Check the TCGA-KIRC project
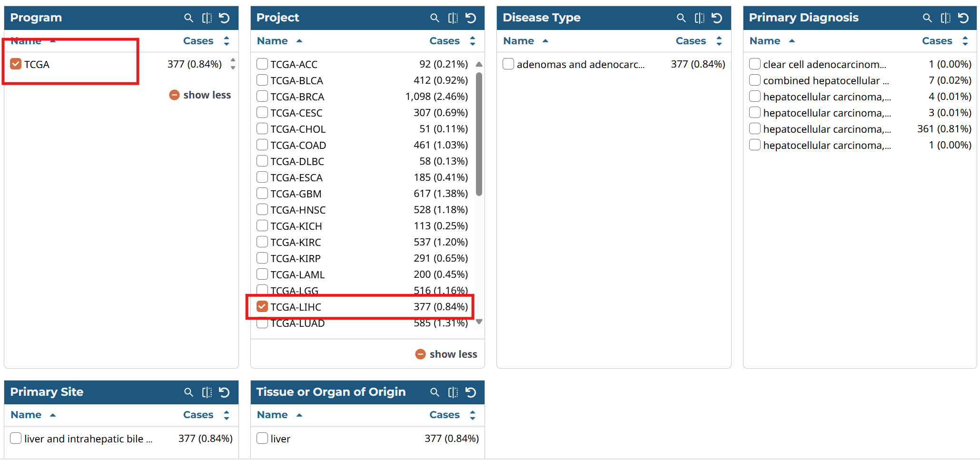980x460 pixels. [262, 242]
